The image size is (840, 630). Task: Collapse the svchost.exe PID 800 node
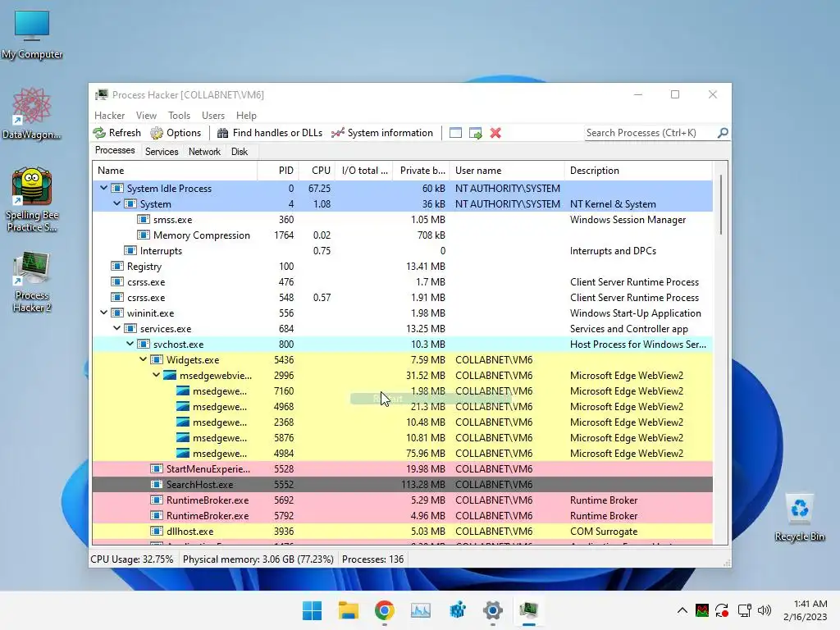click(130, 344)
